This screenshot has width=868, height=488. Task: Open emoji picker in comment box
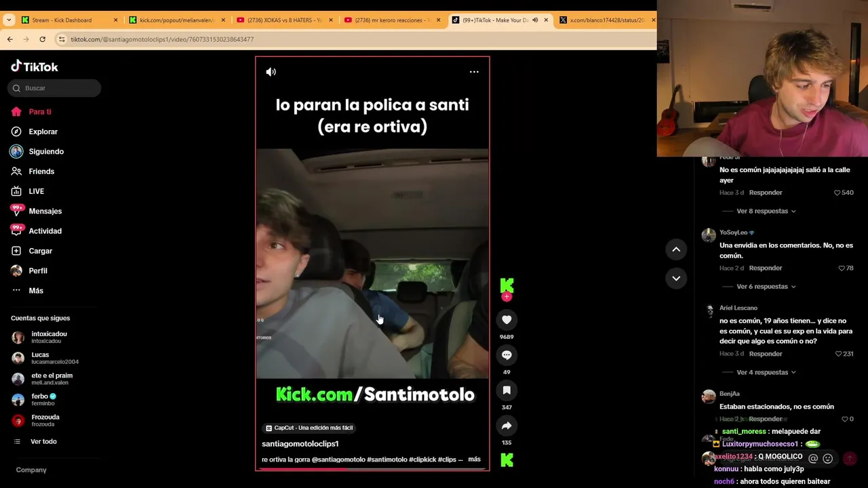pos(827,459)
